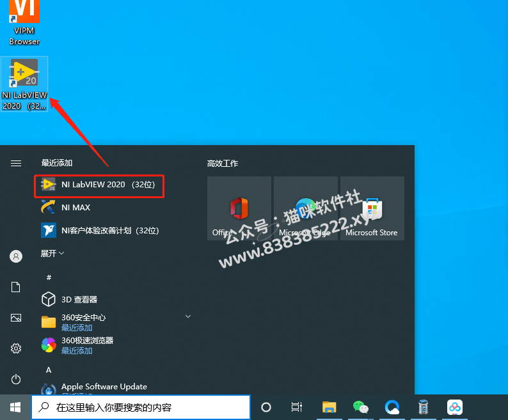Open the trash can uninstaller taskbar icon
This screenshot has height=420, width=508.
tap(423, 407)
